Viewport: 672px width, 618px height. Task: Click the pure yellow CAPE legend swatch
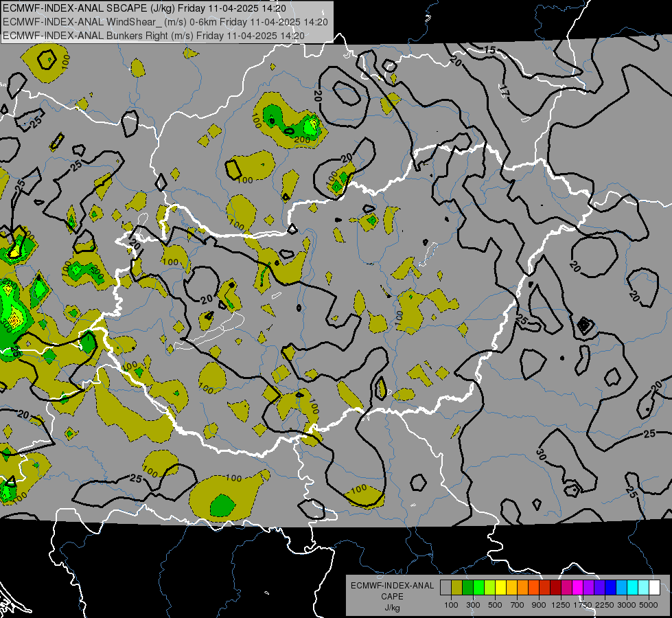coord(501,588)
